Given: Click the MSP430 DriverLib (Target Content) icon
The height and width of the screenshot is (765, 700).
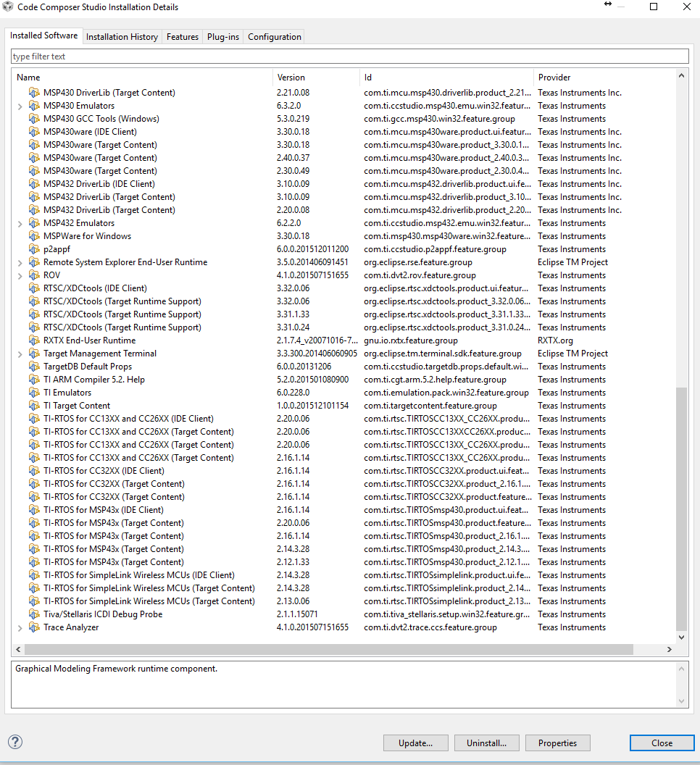Looking at the screenshot, I should point(34,93).
